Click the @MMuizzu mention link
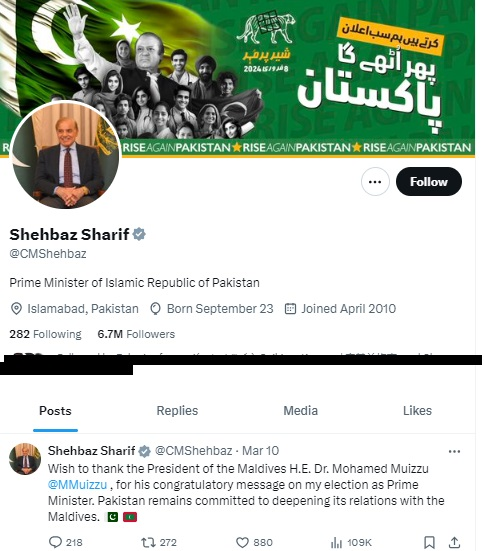 77,485
